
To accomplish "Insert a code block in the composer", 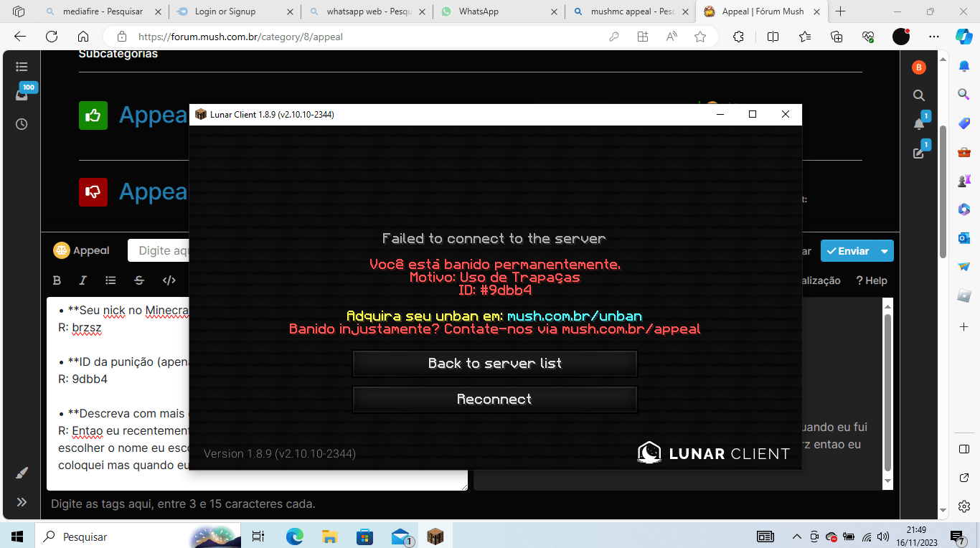I will pyautogui.click(x=169, y=280).
